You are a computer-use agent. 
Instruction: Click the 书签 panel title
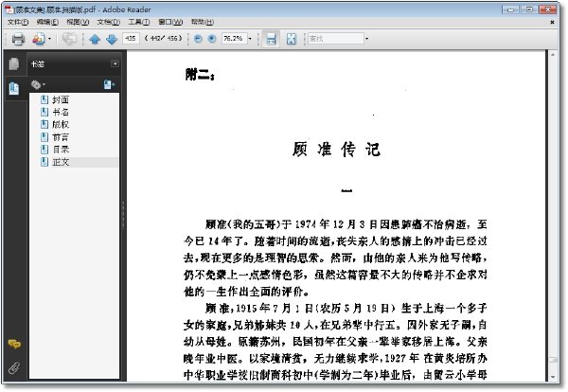click(38, 64)
